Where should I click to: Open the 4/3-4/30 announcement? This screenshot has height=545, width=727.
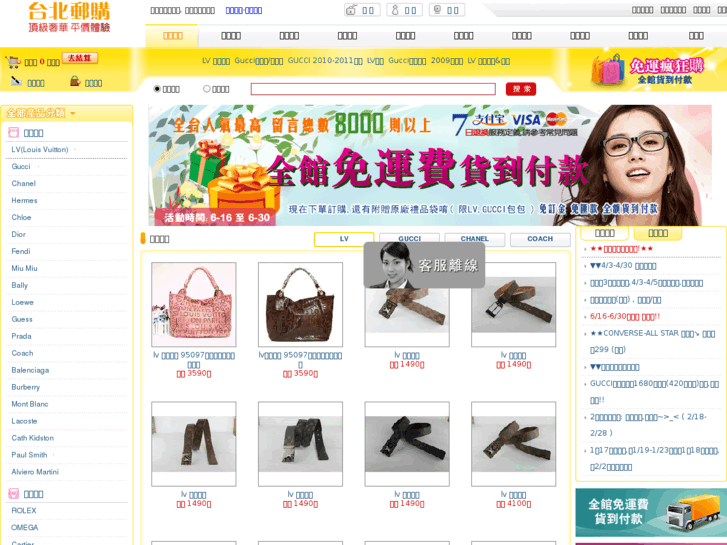(x=623, y=266)
